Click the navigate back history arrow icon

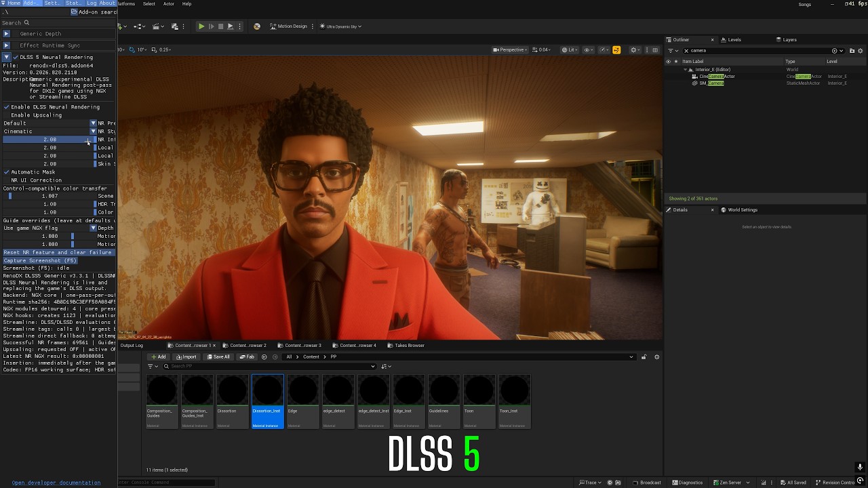coord(264,357)
